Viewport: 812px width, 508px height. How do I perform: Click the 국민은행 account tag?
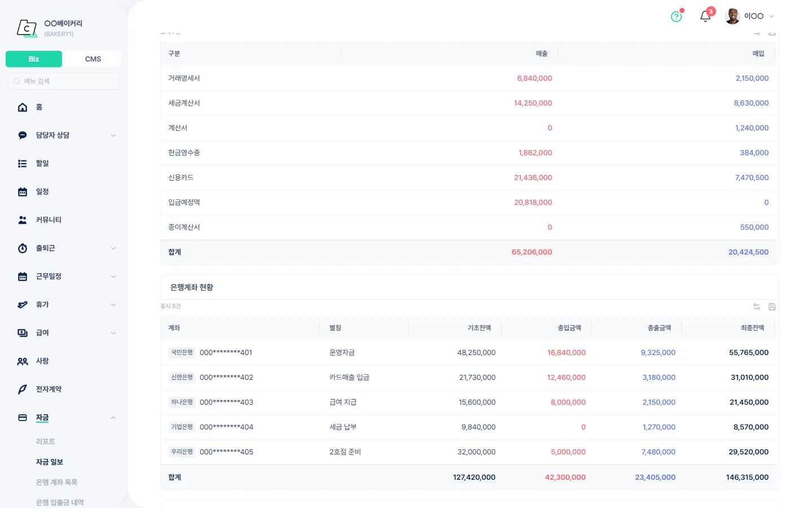point(182,353)
